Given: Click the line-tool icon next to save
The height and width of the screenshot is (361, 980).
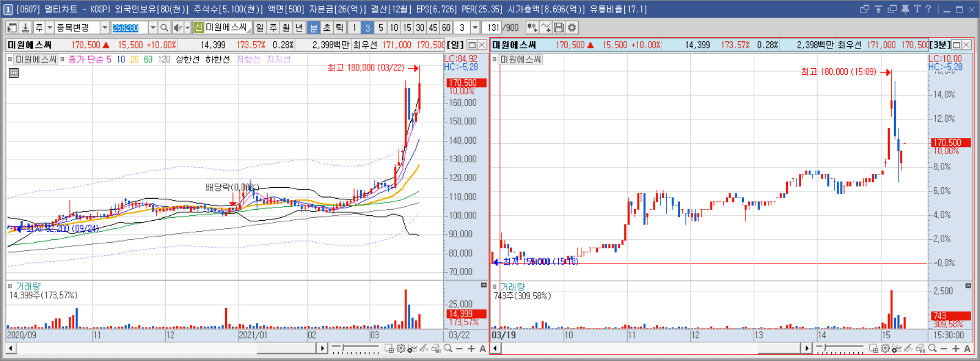Looking at the screenshot, I should point(546,28).
